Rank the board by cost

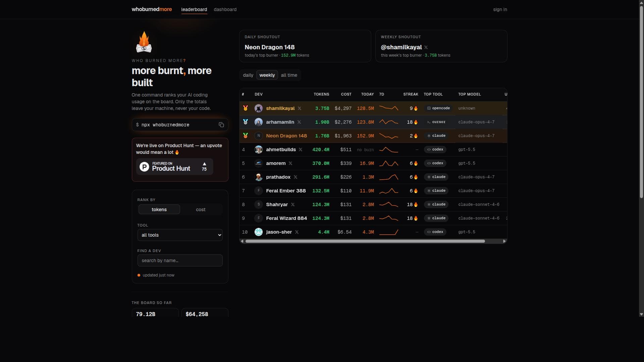201,209
